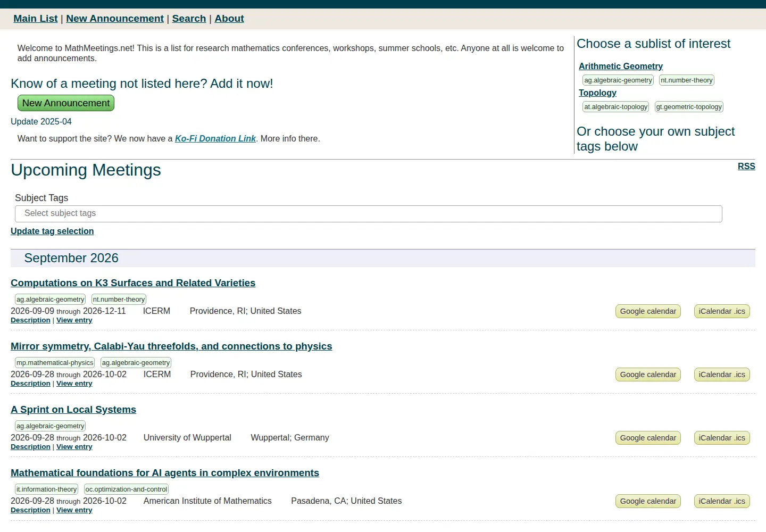Open Mathematical foundations for AI agents meeting
The width and height of the screenshot is (766, 532).
pyautogui.click(x=165, y=473)
